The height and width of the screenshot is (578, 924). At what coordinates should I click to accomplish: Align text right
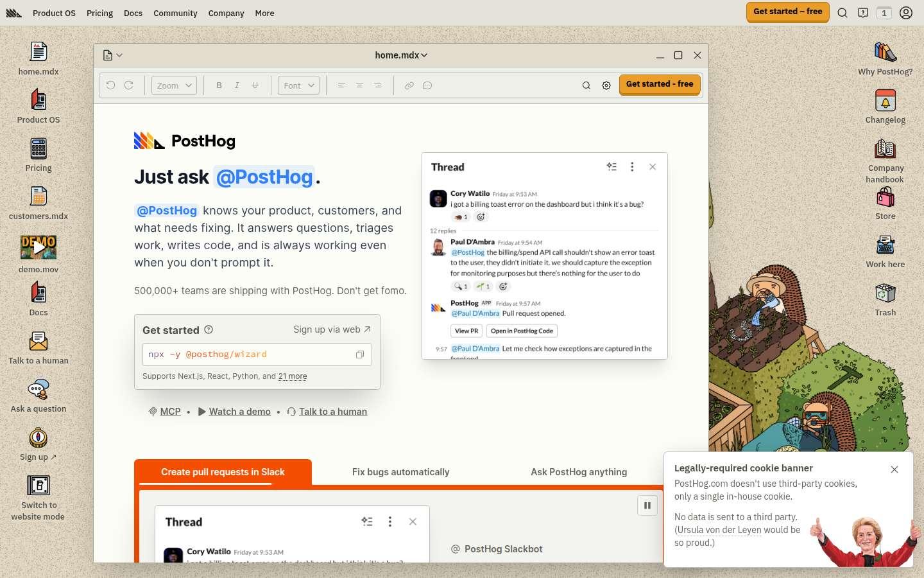[x=377, y=85]
